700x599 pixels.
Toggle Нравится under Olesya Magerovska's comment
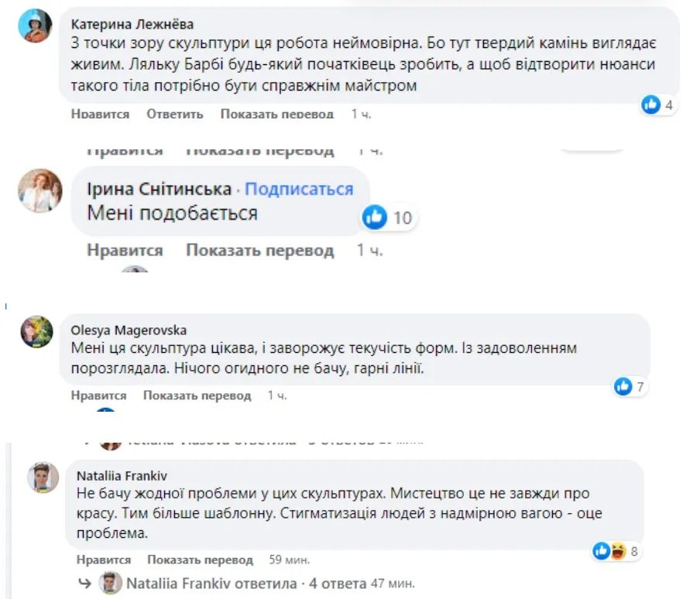click(99, 395)
